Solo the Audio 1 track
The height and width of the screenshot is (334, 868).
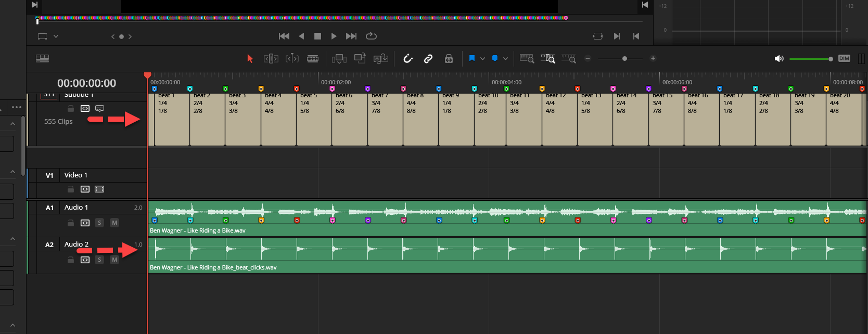click(99, 223)
